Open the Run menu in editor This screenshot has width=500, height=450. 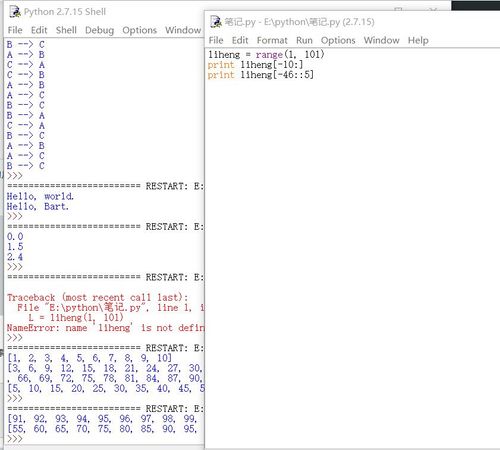click(x=304, y=40)
